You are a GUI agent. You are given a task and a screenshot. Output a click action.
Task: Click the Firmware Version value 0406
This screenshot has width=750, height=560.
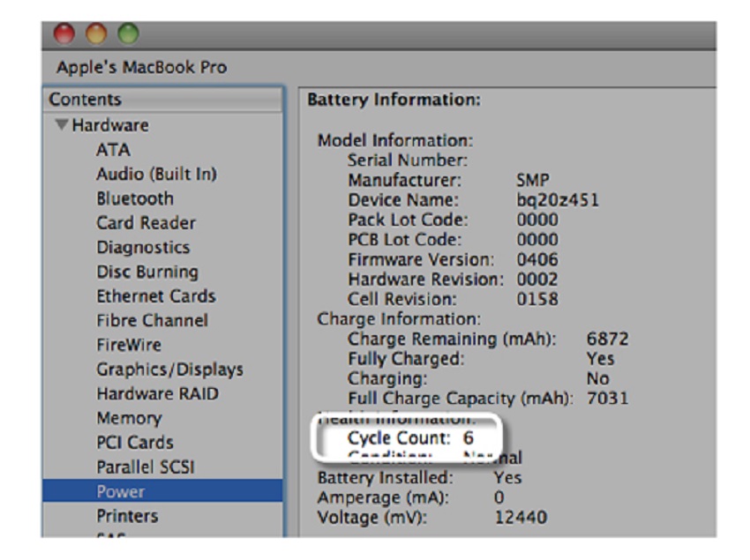tap(537, 259)
